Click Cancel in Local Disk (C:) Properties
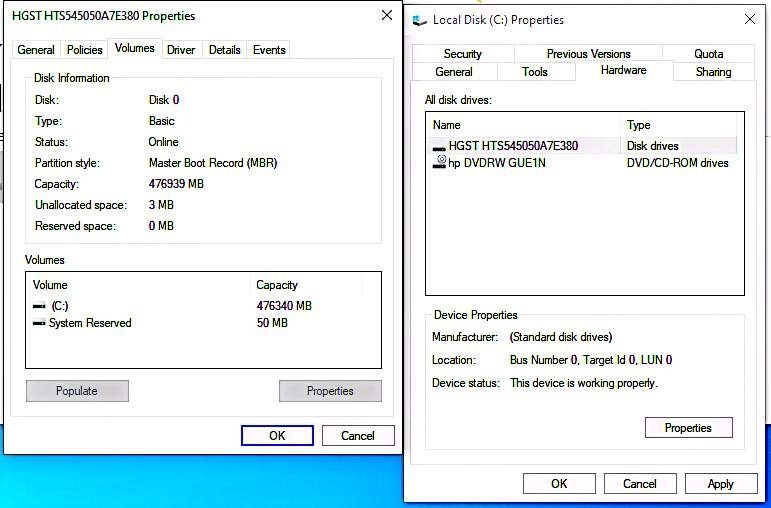771x508 pixels. [640, 484]
